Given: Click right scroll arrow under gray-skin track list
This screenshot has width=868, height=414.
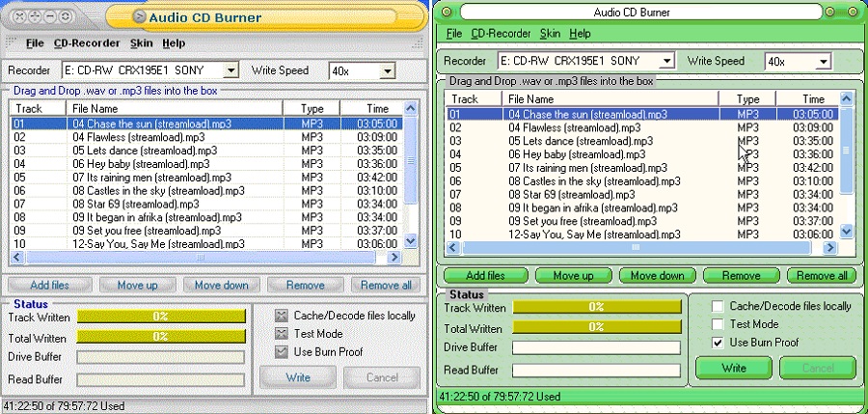Looking at the screenshot, I should 394,259.
